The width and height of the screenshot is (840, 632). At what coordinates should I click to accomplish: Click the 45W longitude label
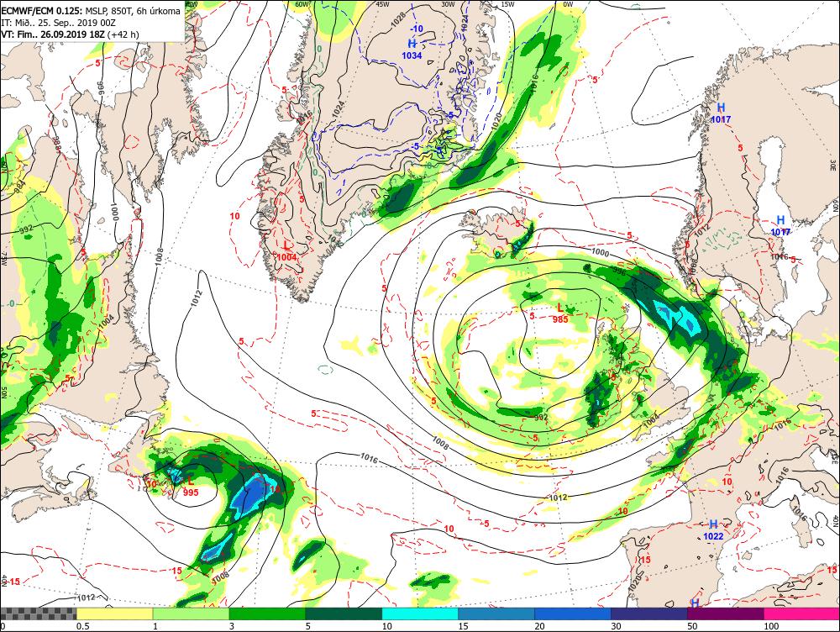pos(382,4)
